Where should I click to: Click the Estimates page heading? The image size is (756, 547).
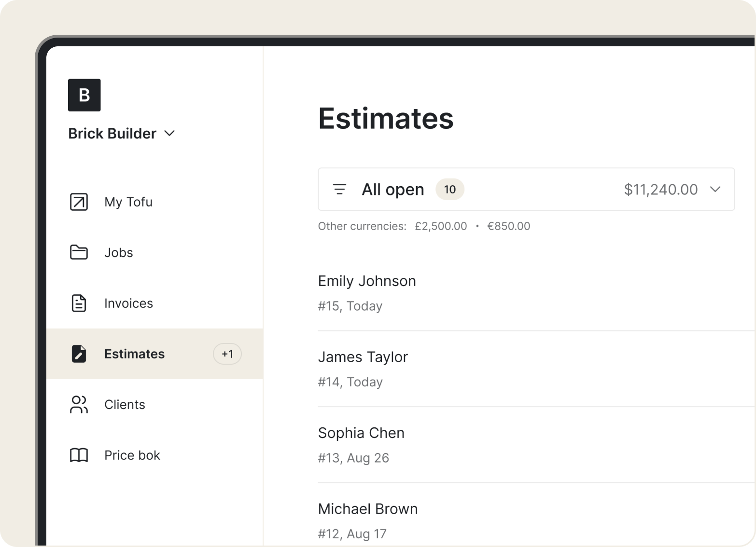(x=386, y=119)
